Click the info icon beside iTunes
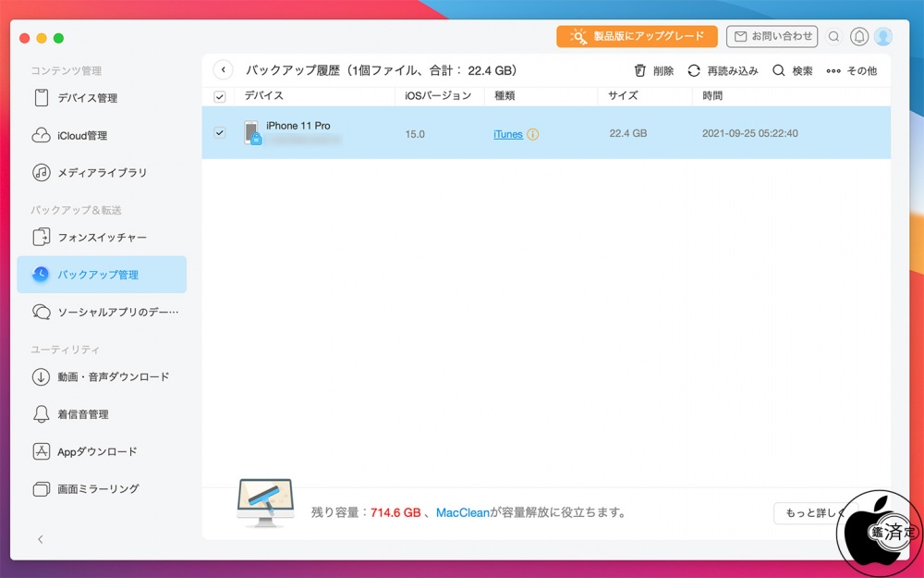Screen dimensions: 924x578 tap(533, 134)
